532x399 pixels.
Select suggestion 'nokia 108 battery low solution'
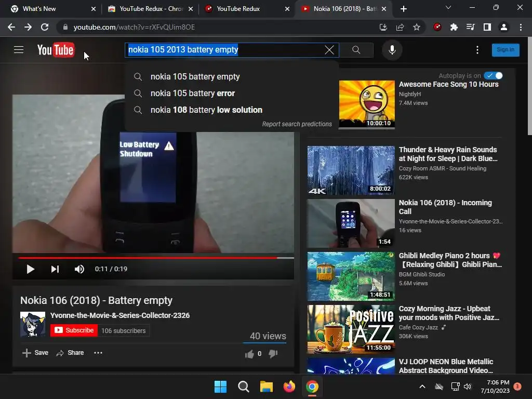click(232, 110)
